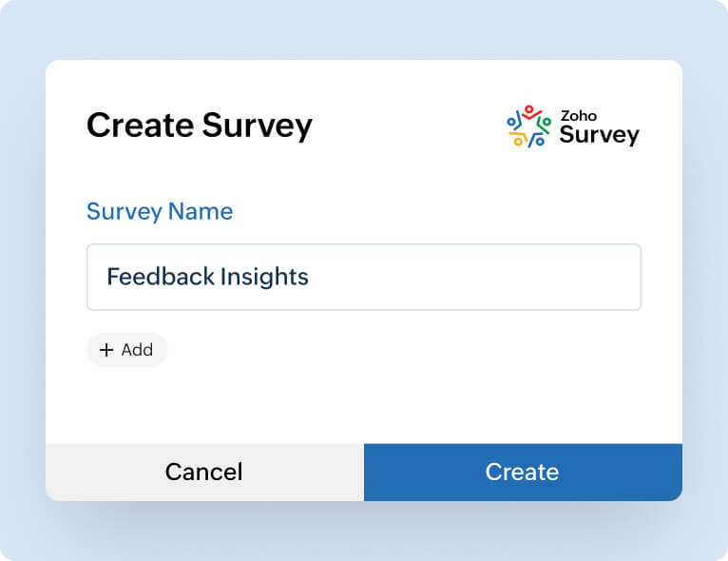Click the Zoho Survey star-shaped logo icon

(x=528, y=126)
